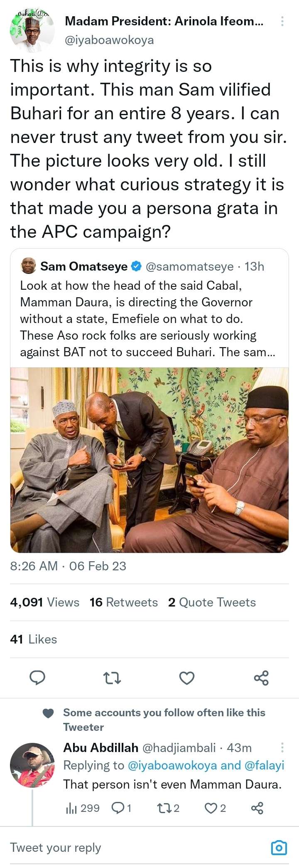Reply to the main tweet via comment icon
The width and height of the screenshot is (299, 868).
pos(37,678)
